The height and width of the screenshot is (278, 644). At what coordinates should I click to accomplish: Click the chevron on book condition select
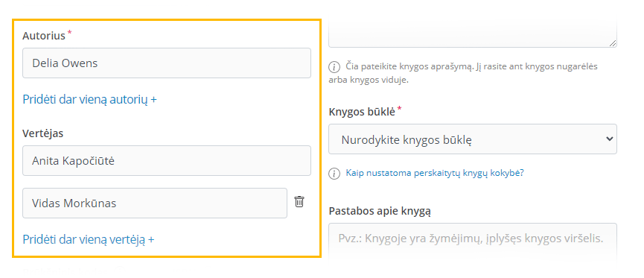click(x=609, y=139)
